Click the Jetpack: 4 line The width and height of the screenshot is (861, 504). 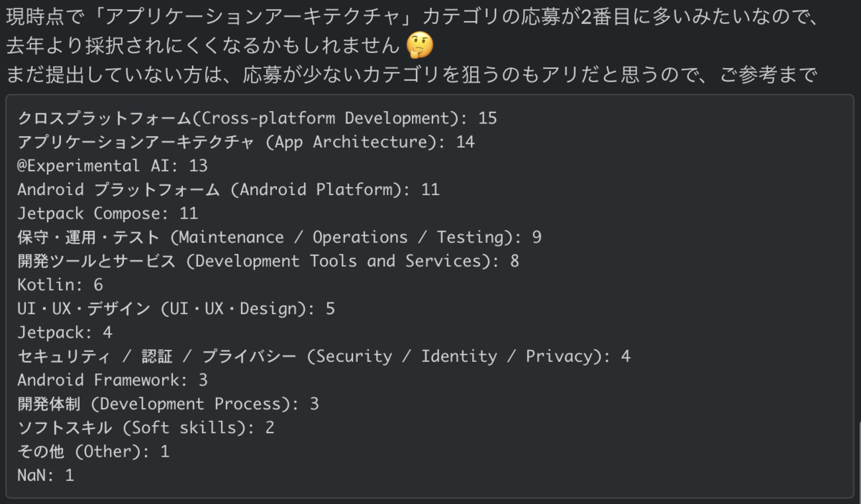click(x=65, y=333)
